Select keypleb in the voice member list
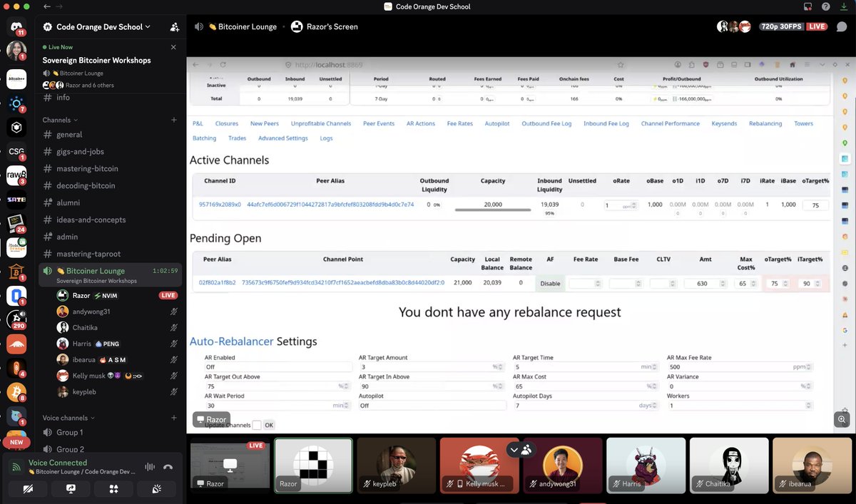Image resolution: width=856 pixels, height=504 pixels. coord(118,392)
